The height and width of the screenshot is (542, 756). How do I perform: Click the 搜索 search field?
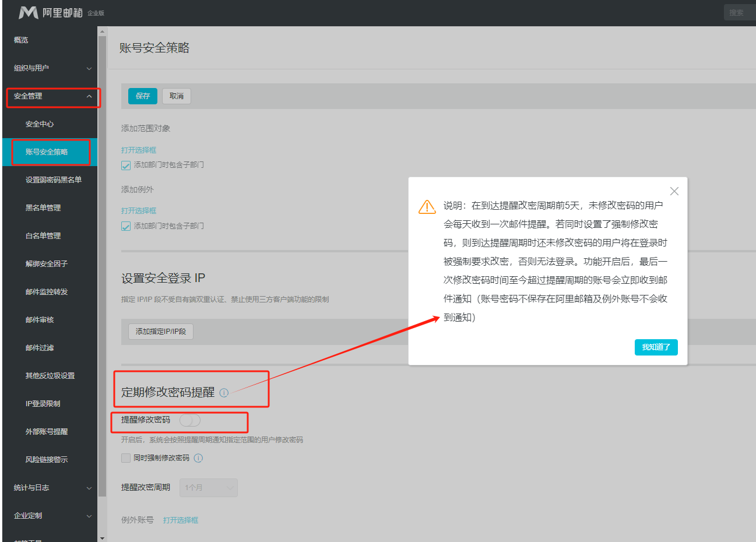[x=739, y=12]
